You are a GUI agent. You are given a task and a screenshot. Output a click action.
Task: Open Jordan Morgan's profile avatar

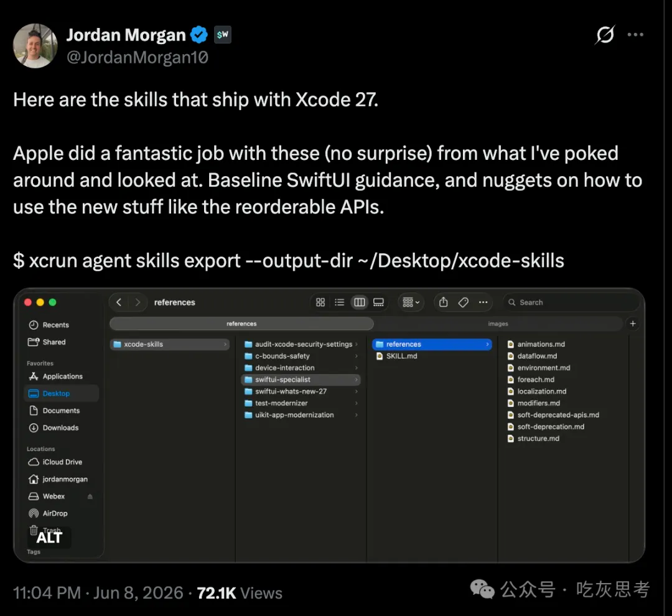35,46
